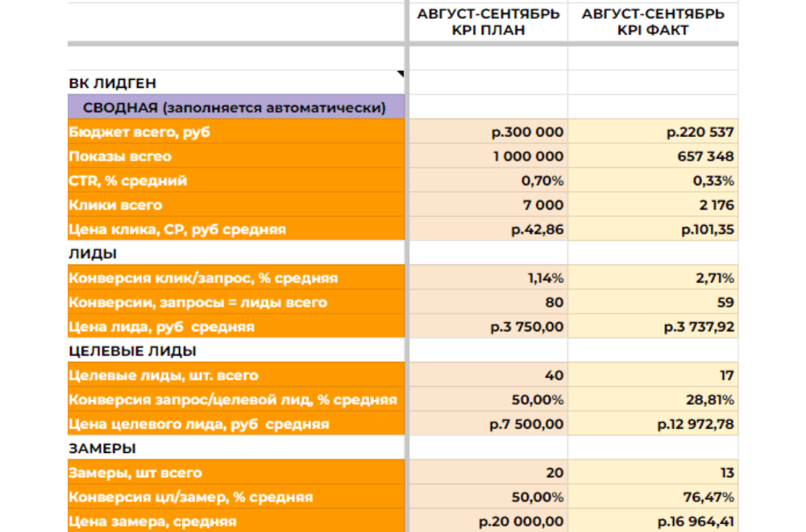Select fact measurements cell 13
806x532 pixels.
click(653, 472)
